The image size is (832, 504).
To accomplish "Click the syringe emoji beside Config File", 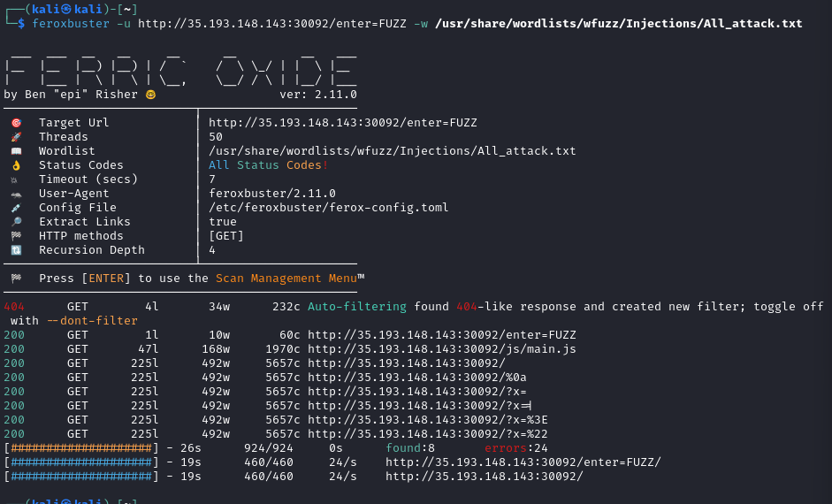I will tap(17, 208).
